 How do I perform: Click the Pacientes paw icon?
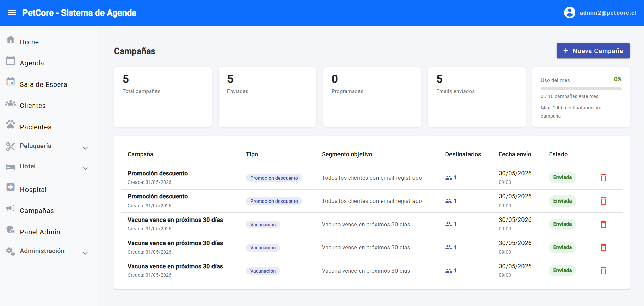pyautogui.click(x=11, y=124)
